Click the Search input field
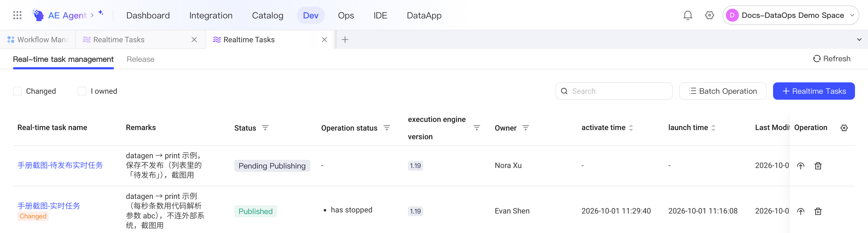The image size is (868, 233). click(x=614, y=91)
